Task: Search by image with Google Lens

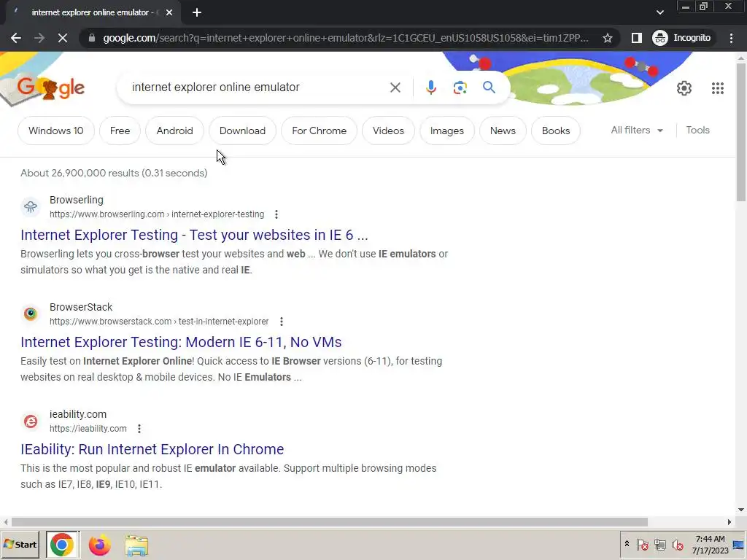Action: (460, 87)
